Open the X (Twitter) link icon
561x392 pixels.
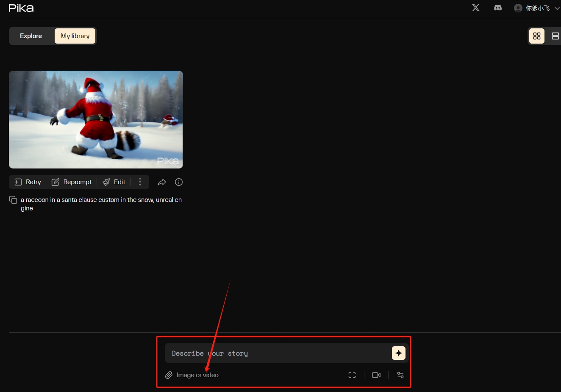point(476,8)
